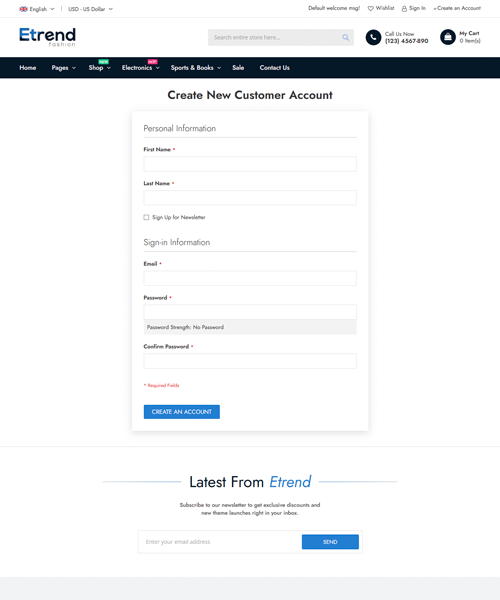Open the USD - US Dollar currency dropdown
Screen dimensions: 500x600
coord(90,9)
